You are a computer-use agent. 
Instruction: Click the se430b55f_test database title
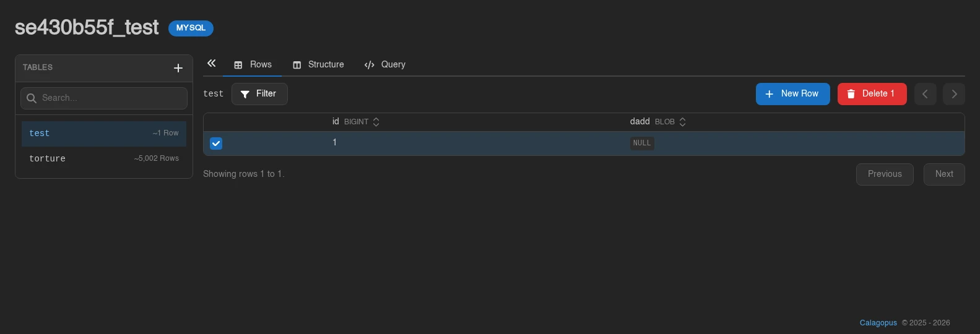[x=87, y=28]
